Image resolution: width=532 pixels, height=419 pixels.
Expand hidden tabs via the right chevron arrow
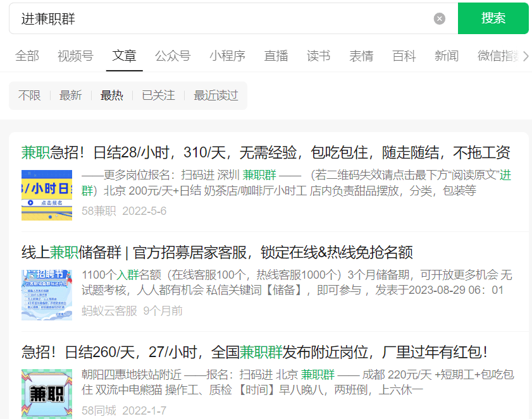pos(525,56)
